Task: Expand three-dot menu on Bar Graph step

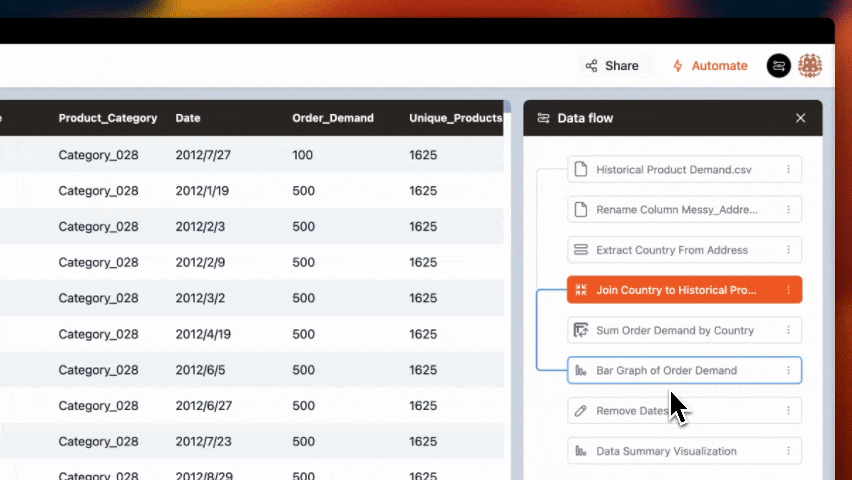Action: coord(788,371)
